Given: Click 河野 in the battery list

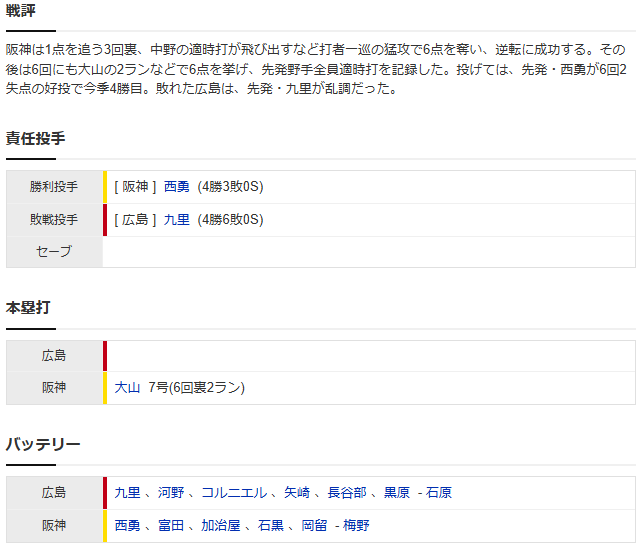Looking at the screenshot, I should pyautogui.click(x=171, y=493).
